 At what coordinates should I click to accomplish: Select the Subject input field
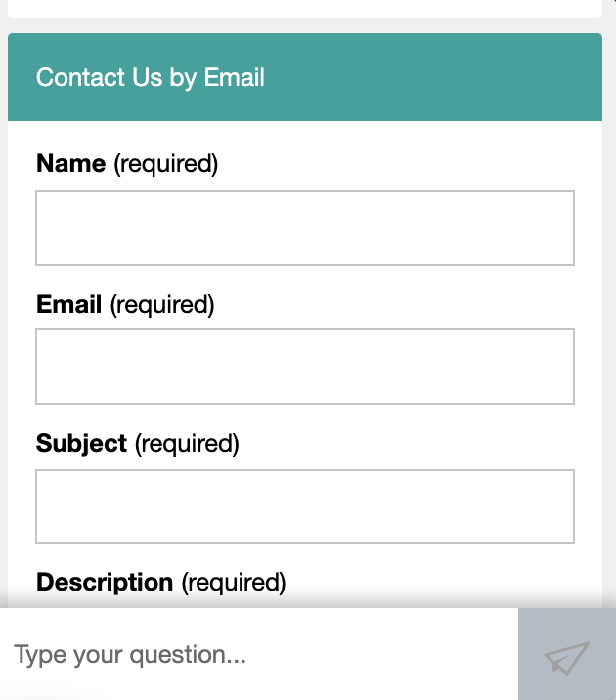point(304,506)
